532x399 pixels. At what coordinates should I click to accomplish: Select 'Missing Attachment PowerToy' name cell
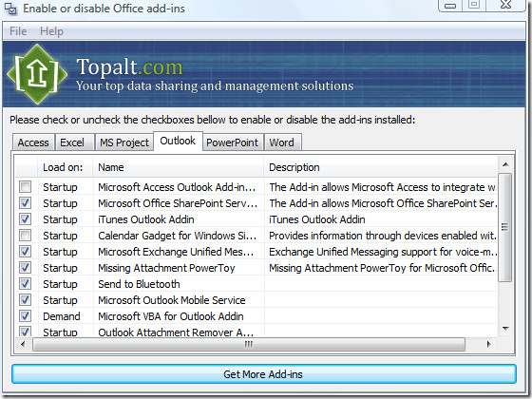tap(166, 268)
